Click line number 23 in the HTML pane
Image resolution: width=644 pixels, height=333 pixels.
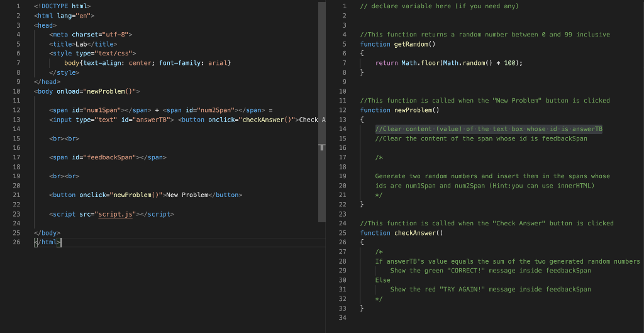click(16, 214)
